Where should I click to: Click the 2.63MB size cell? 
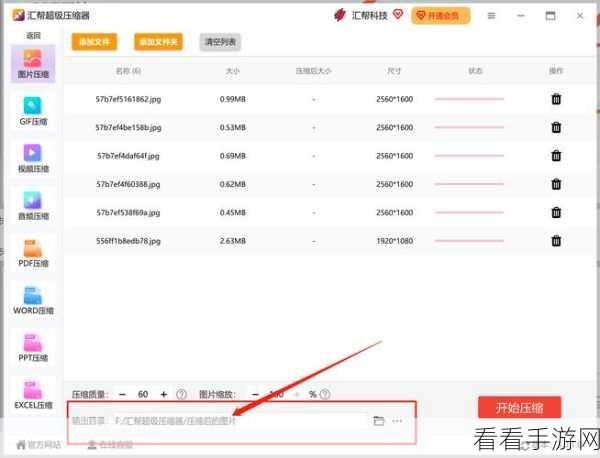tap(233, 241)
